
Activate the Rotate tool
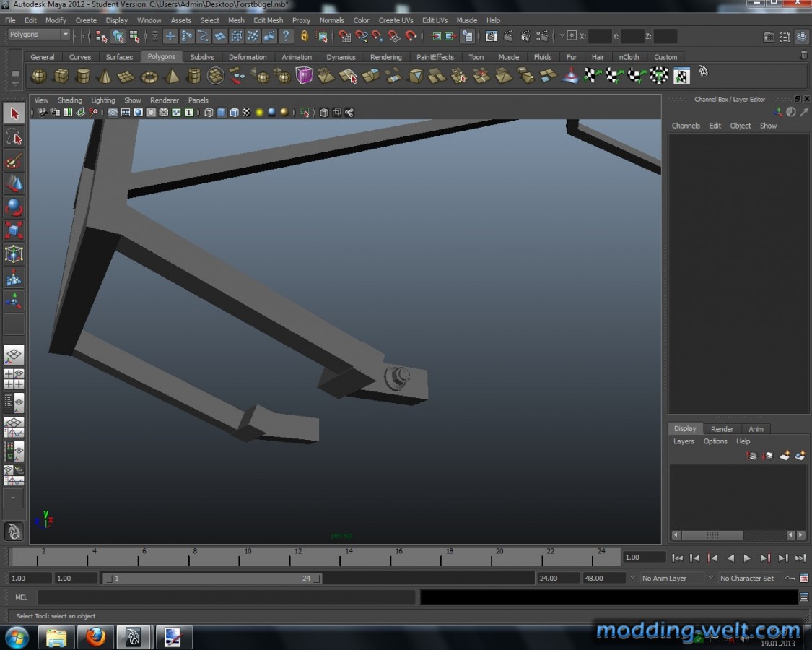14,207
